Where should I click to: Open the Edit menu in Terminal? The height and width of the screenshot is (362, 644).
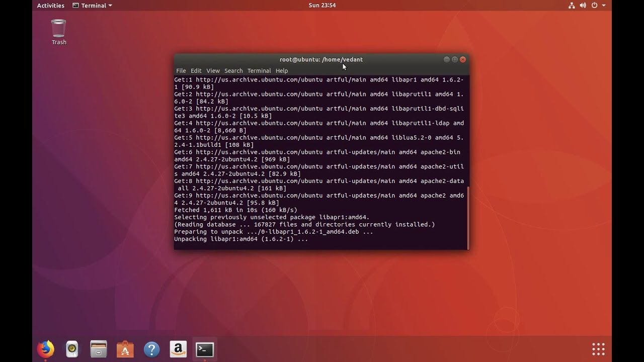pyautogui.click(x=196, y=71)
